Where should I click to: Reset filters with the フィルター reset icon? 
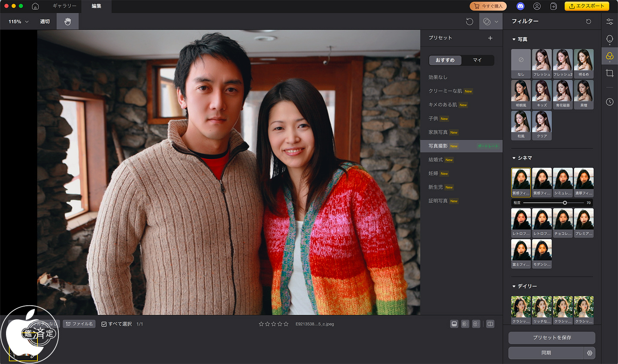click(588, 21)
